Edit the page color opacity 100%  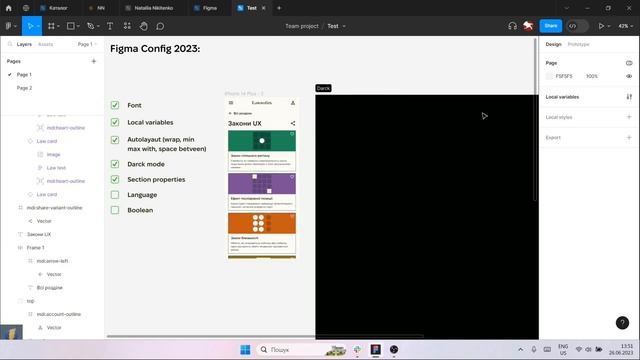pyautogui.click(x=592, y=76)
